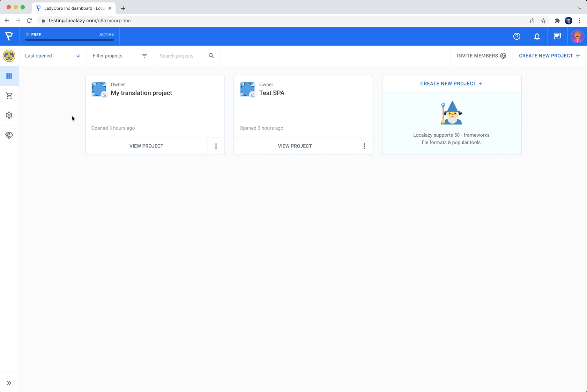
Task: Open the chat messages icon
Action: (x=557, y=36)
